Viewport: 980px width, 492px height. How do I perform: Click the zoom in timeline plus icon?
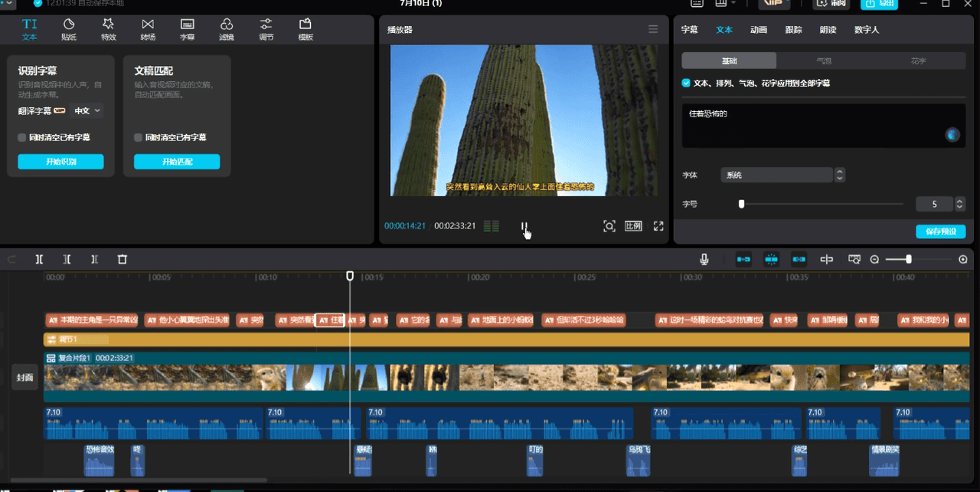963,260
